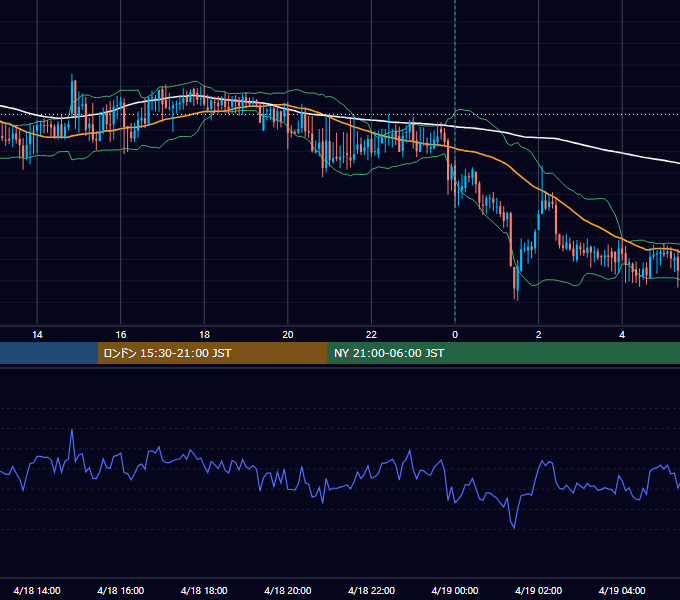The width and height of the screenshot is (680, 600).
Task: Select the 14 hour axis label
Action: [37, 335]
